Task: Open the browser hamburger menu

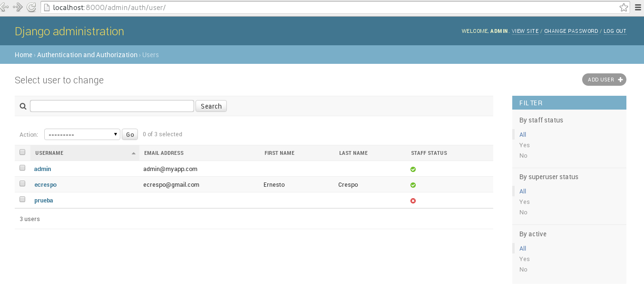Action: pyautogui.click(x=638, y=7)
